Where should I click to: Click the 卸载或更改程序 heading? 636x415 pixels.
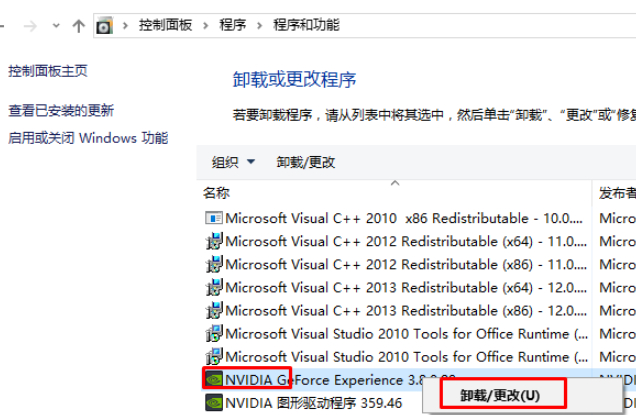(x=294, y=80)
